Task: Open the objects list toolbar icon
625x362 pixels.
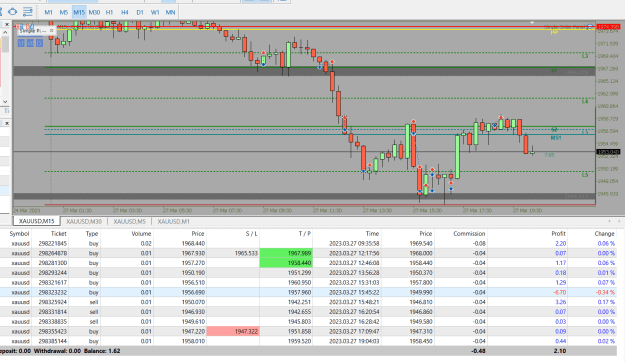Action: [28, 12]
